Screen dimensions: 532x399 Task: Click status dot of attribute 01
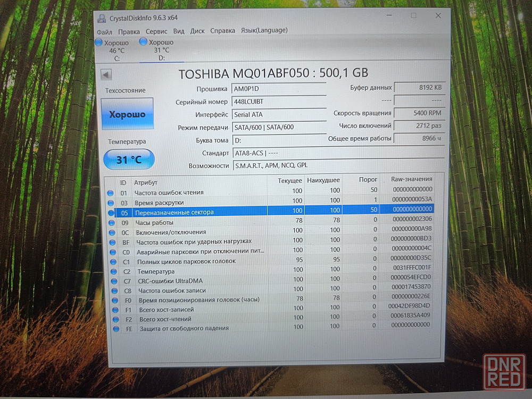pyautogui.click(x=110, y=193)
